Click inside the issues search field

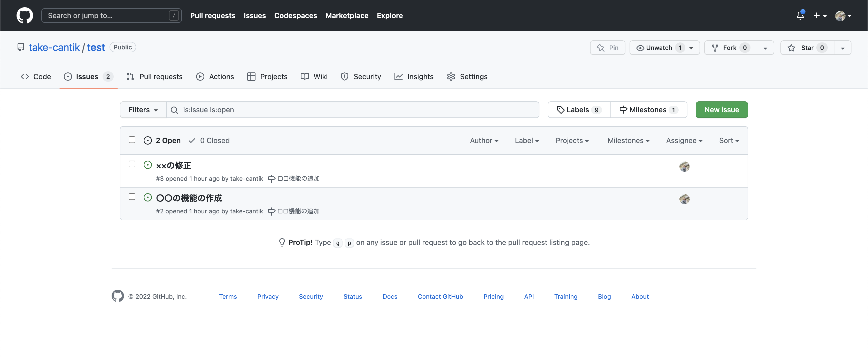pos(337,110)
